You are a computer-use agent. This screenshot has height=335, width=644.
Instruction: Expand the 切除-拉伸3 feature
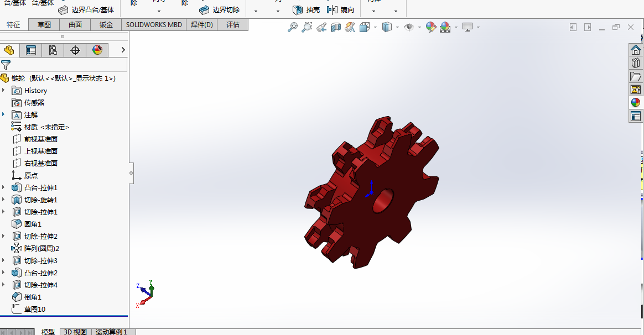coord(4,260)
